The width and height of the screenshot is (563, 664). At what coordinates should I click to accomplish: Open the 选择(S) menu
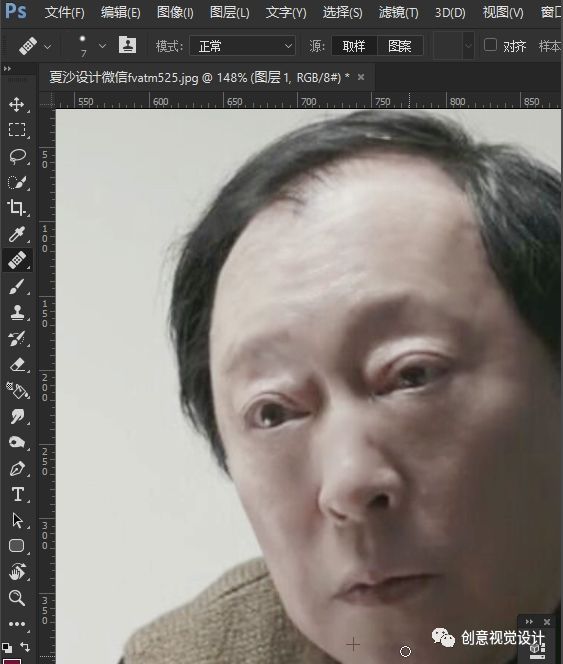342,13
